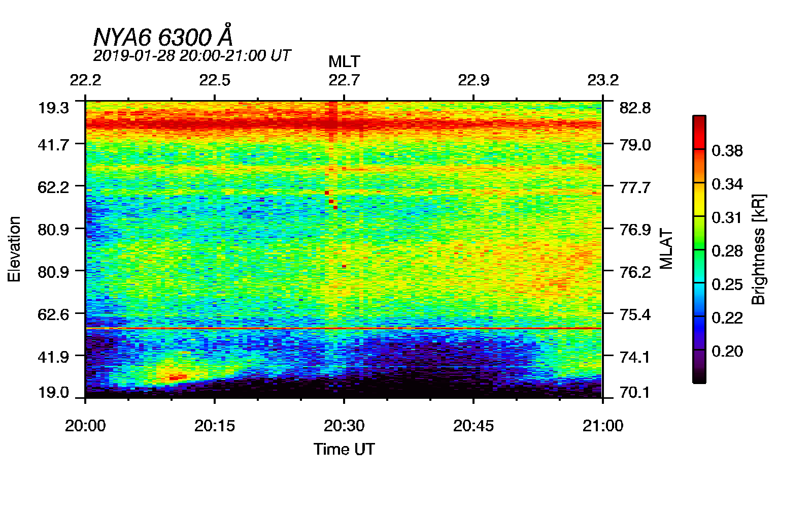Click colorbar label '0.38'
The width and height of the screenshot is (812, 508).
pos(727,150)
